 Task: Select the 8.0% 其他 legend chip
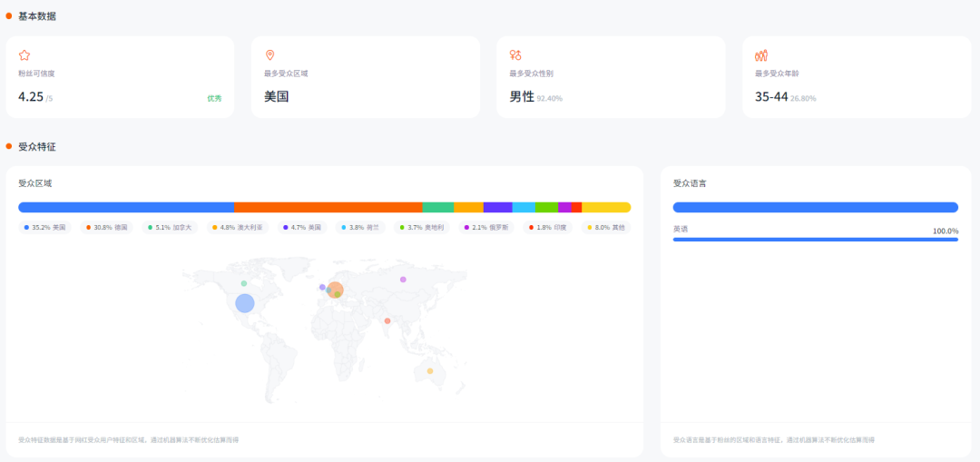606,228
